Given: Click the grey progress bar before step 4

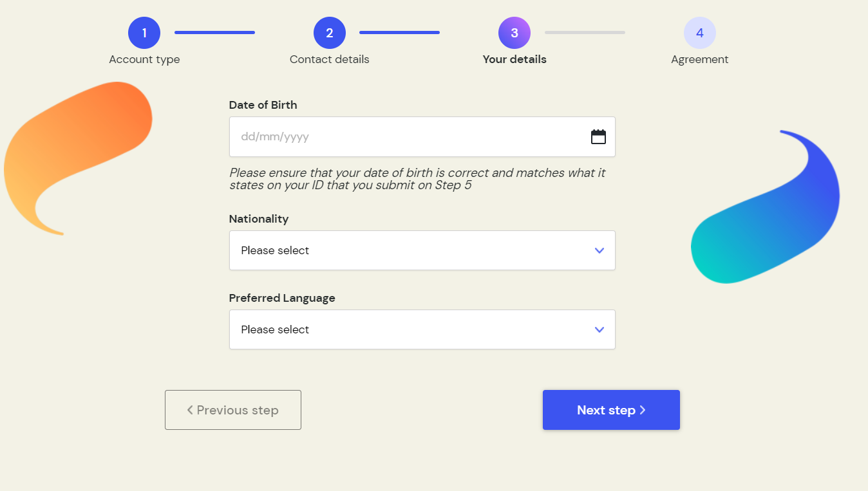Looking at the screenshot, I should [585, 32].
